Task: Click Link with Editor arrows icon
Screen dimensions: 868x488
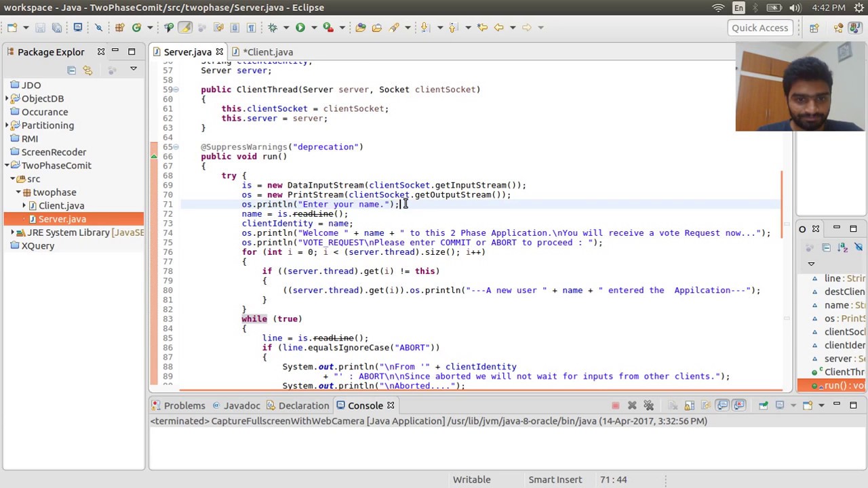Action: tap(87, 70)
